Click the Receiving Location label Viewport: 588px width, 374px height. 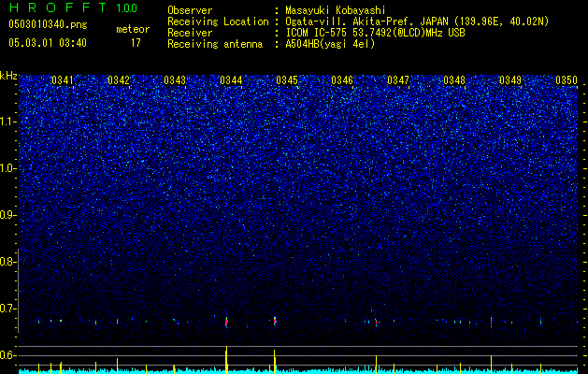pos(218,22)
